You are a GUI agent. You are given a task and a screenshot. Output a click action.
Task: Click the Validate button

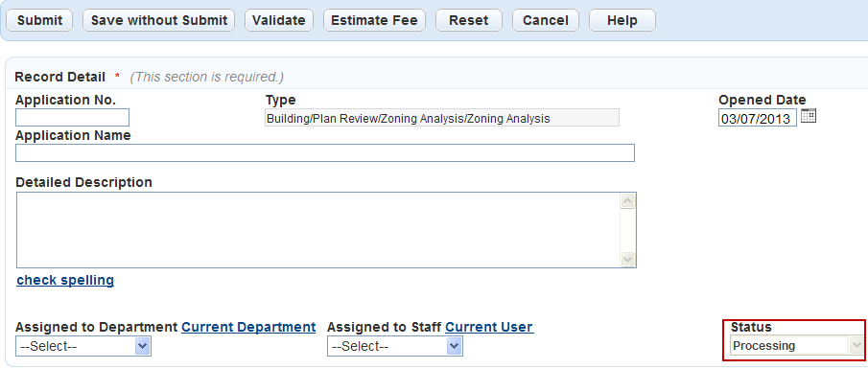279,20
